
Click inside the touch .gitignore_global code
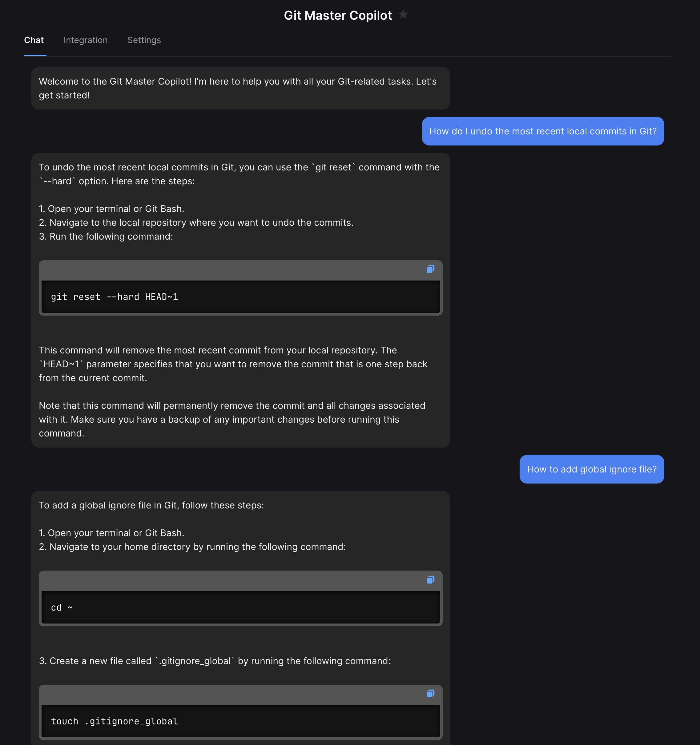click(114, 721)
